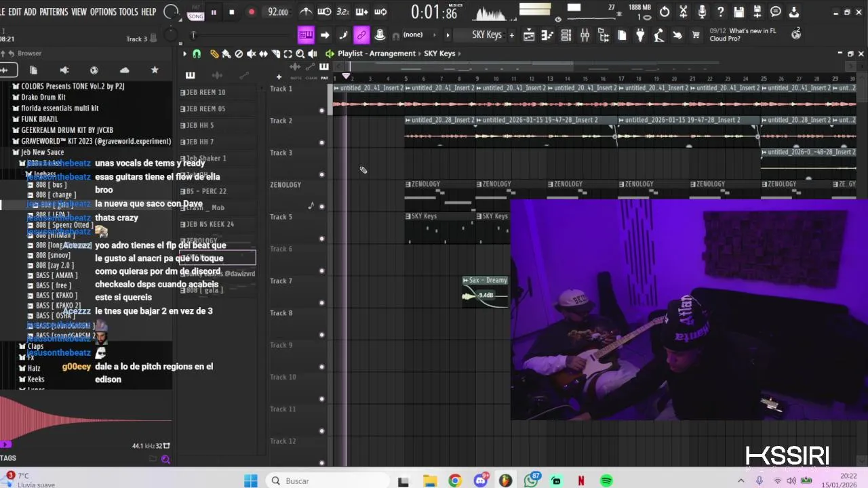Select the mute tool in playlist toolbar
The height and width of the screenshot is (488, 868).
point(251,54)
